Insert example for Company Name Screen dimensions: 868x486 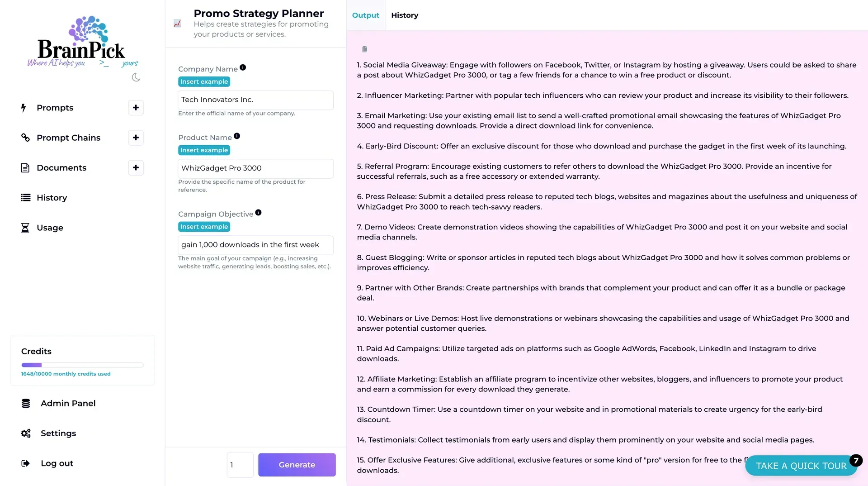204,81
